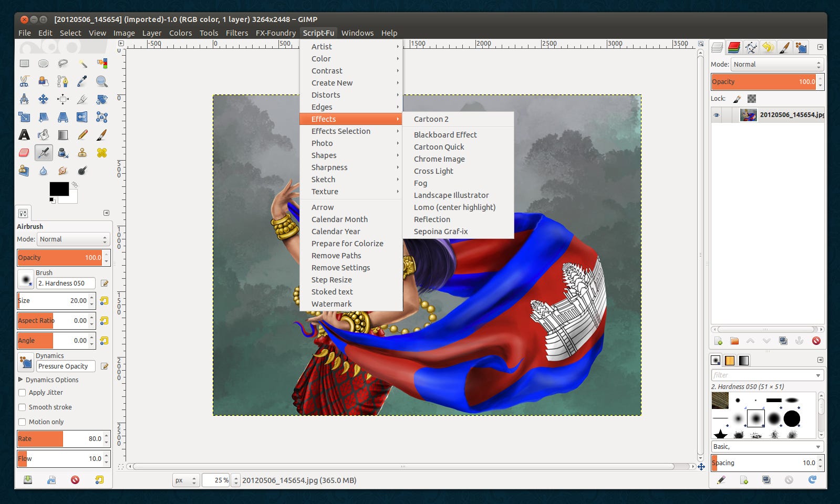Select the Airbrush tool
This screenshot has height=504, width=840.
pyautogui.click(x=44, y=153)
